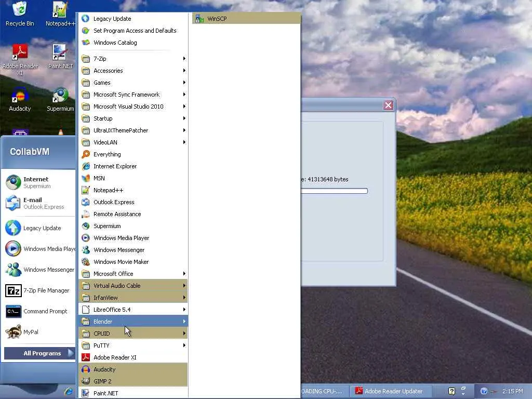The width and height of the screenshot is (532, 399).
Task: Click the MSN butterfly icon
Action: [x=86, y=178]
